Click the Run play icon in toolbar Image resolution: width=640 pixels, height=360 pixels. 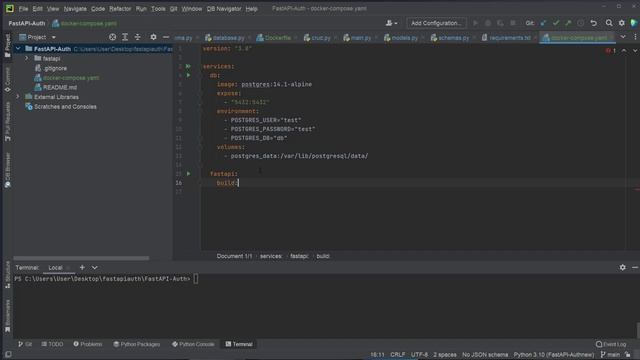click(x=476, y=23)
